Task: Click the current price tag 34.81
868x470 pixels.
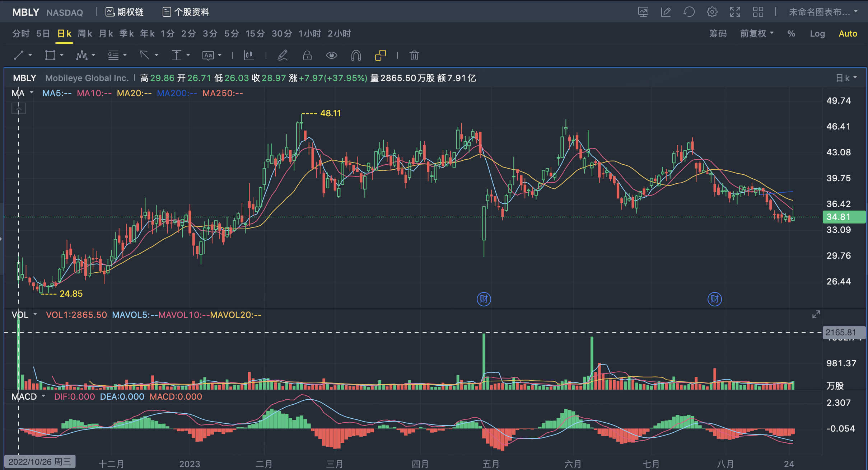Action: click(x=844, y=217)
